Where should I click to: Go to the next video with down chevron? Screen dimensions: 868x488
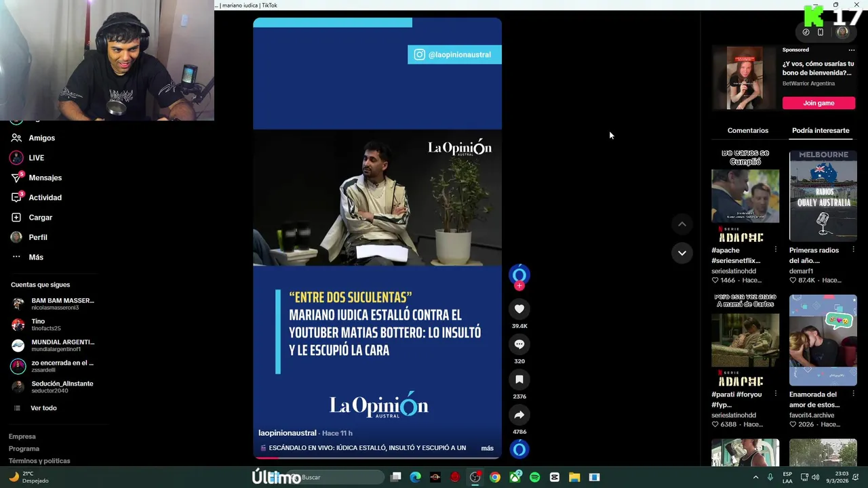tap(682, 253)
